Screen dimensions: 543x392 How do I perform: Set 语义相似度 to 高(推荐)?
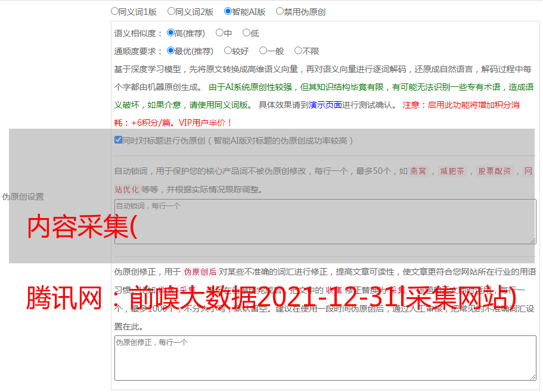pos(170,33)
